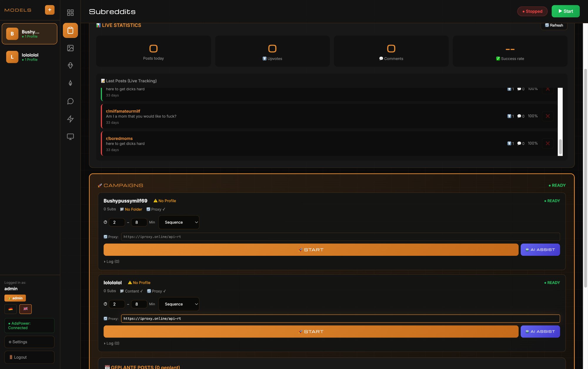This screenshot has height=369, width=588.
Task: Open the image gallery sidebar icon
Action: 70,48
